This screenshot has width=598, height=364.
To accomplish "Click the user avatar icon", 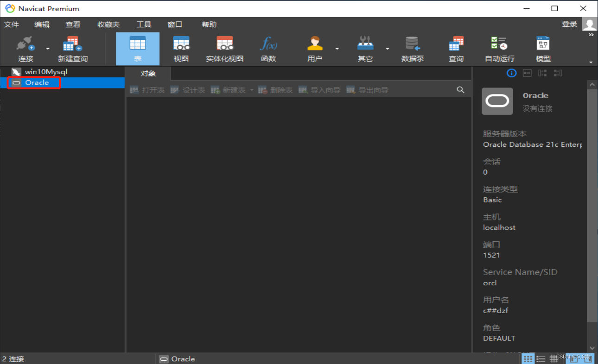I will coord(590,24).
